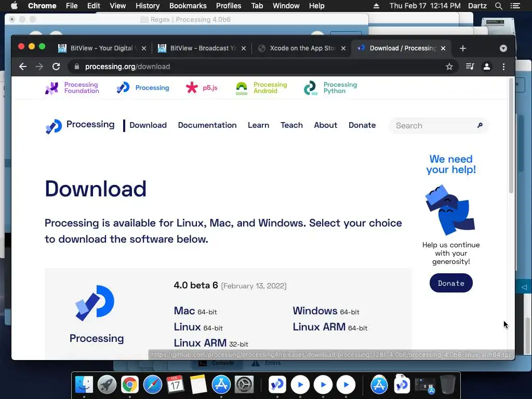532x399 pixels.
Task: Open the Donate nav item
Action: pos(362,125)
